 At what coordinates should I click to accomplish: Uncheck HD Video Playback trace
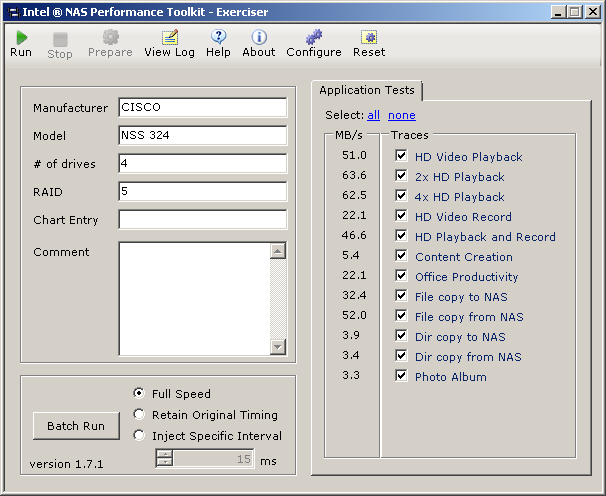[x=401, y=156]
